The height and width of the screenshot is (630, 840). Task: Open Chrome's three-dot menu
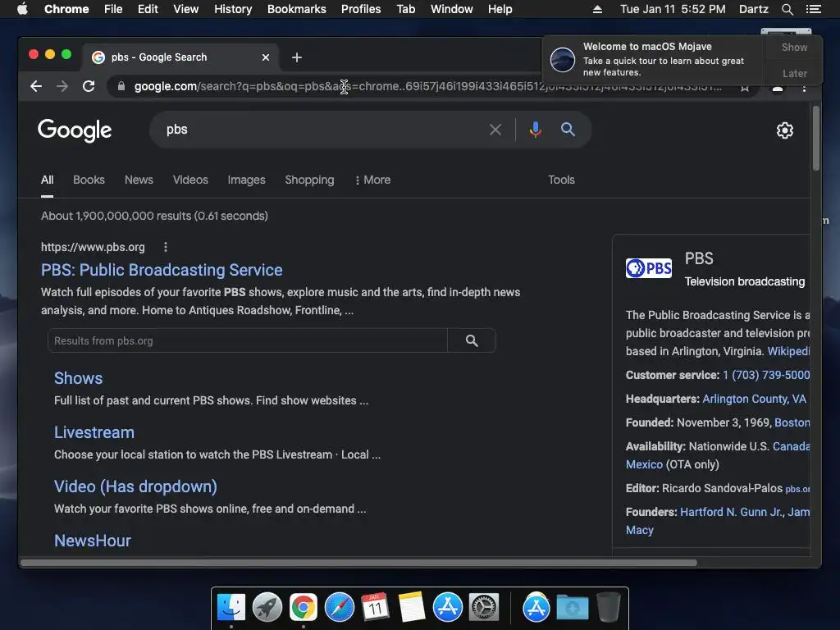[804, 88]
